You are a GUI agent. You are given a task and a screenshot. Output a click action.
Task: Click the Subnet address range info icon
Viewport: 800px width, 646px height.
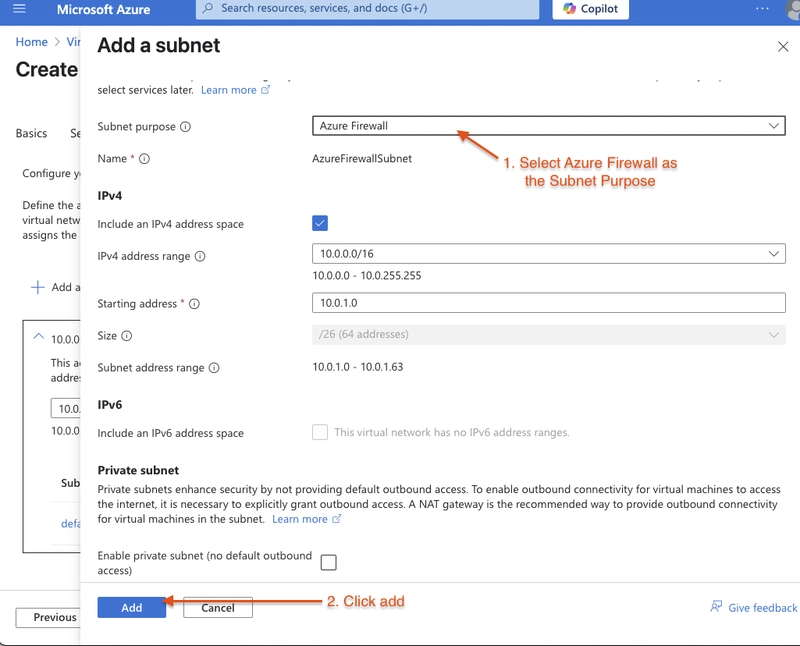tap(214, 368)
